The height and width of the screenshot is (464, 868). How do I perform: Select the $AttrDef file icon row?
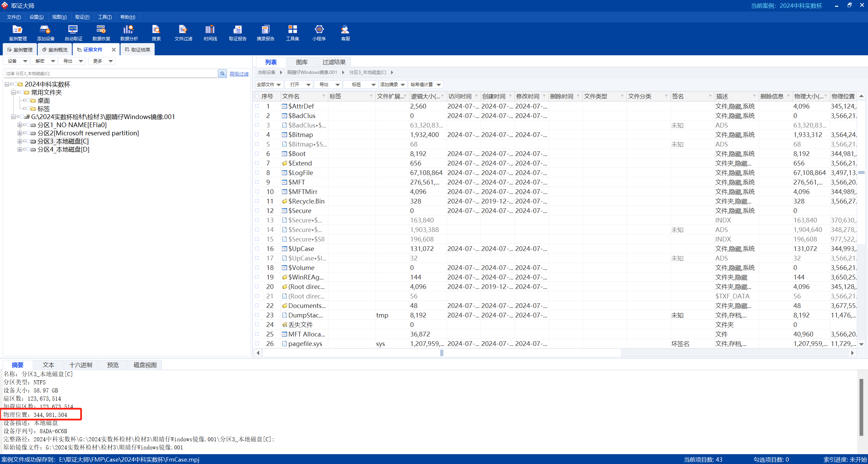tap(284, 106)
